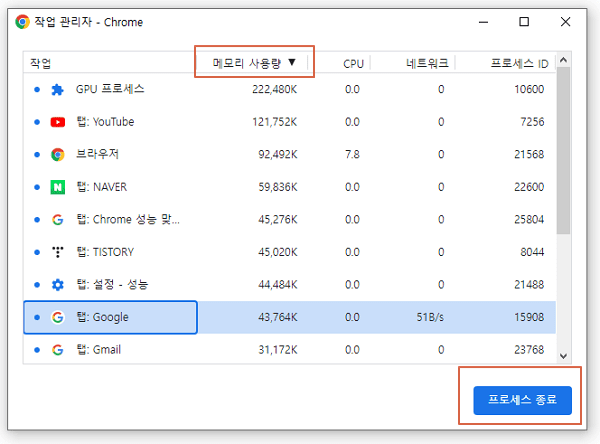Click the settings gear icon beside 탭: 설정 - 성능
Screen dimensions: 600x444
click(x=57, y=285)
